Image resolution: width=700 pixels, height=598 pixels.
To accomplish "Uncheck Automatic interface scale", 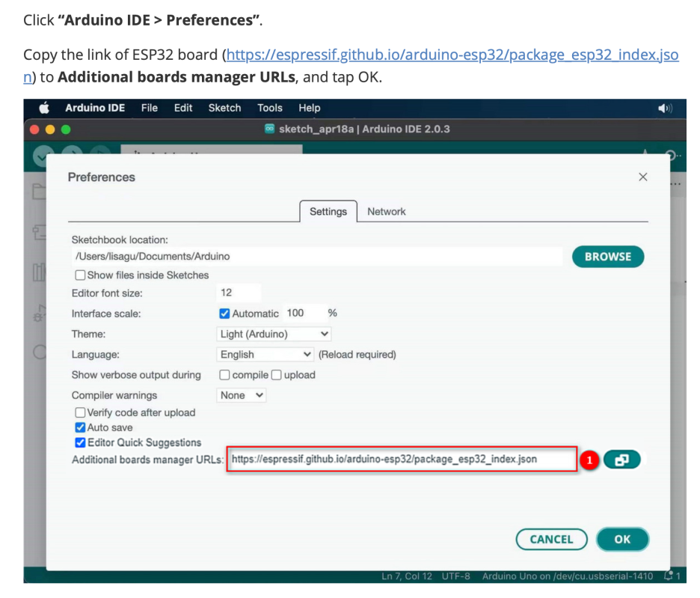I will pyautogui.click(x=224, y=314).
